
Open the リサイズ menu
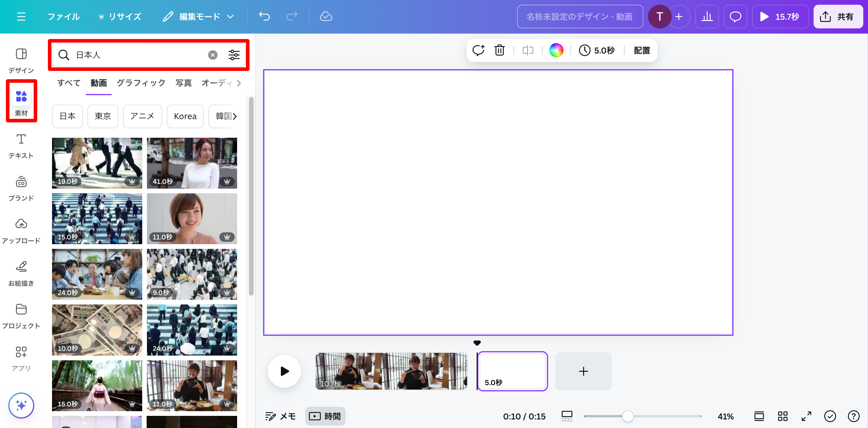click(120, 17)
